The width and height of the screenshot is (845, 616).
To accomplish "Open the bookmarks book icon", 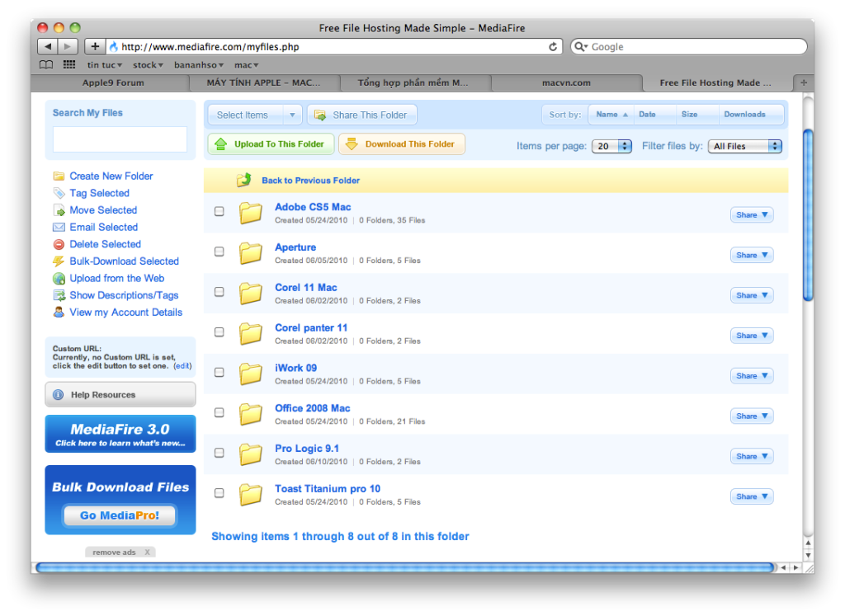I will 46,65.
